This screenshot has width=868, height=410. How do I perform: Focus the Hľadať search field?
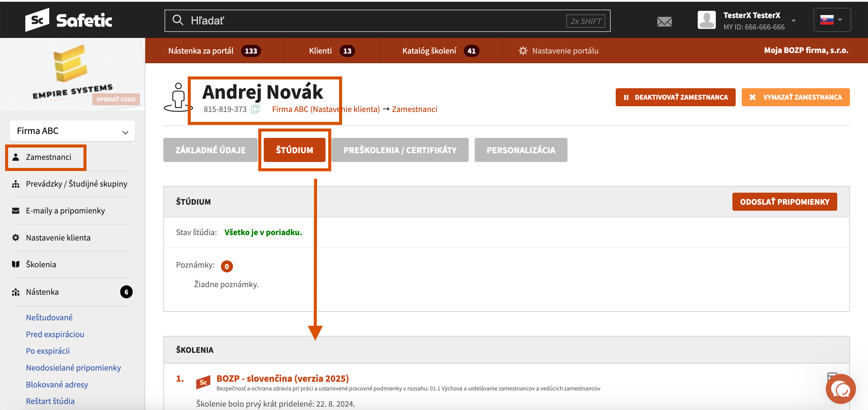[387, 20]
